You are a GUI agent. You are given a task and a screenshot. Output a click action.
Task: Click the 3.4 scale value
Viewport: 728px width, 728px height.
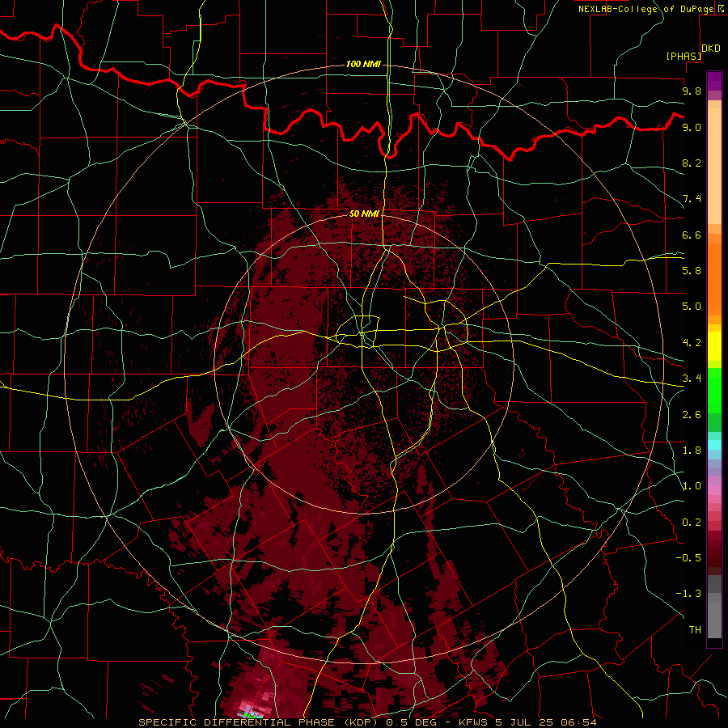[692, 379]
